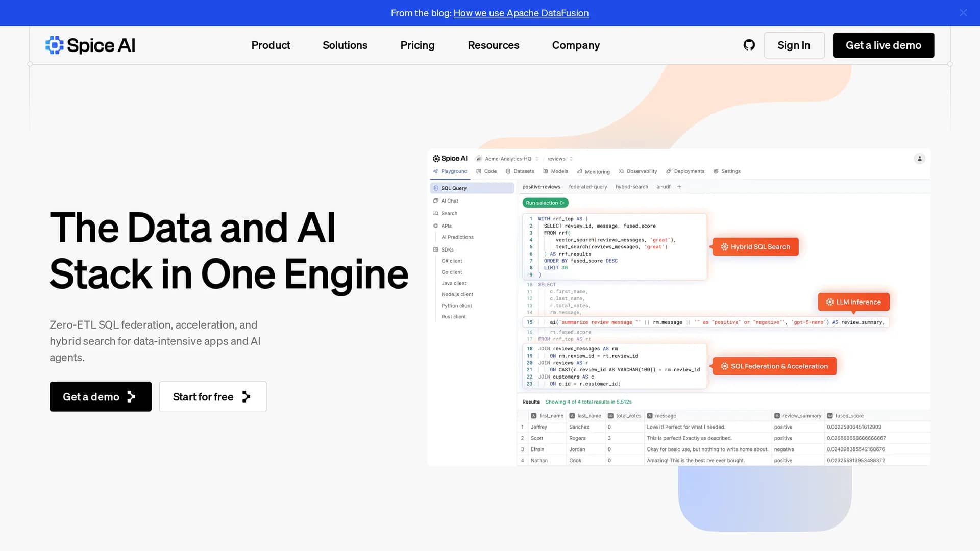This screenshot has width=980, height=551.
Task: Go to Pricing page
Action: [x=418, y=45]
